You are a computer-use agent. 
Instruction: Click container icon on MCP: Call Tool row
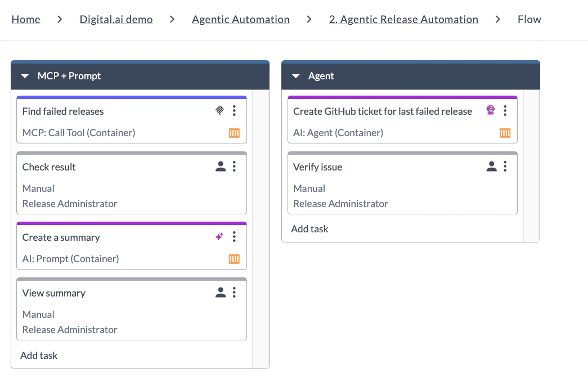(x=234, y=133)
